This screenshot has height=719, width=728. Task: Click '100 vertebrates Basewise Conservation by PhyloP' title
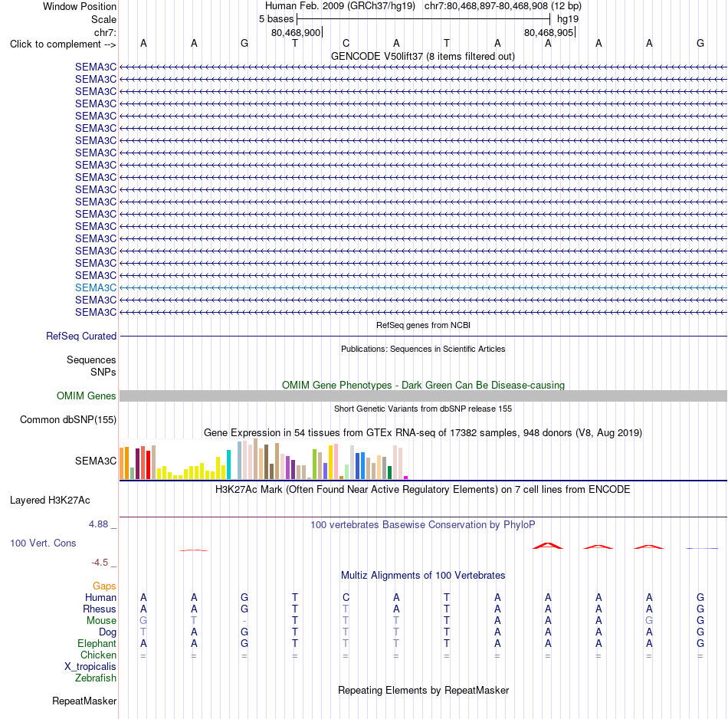[x=423, y=525]
